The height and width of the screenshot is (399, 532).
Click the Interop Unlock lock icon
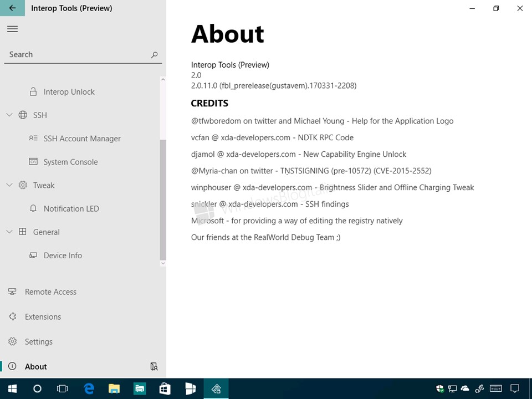[33, 91]
